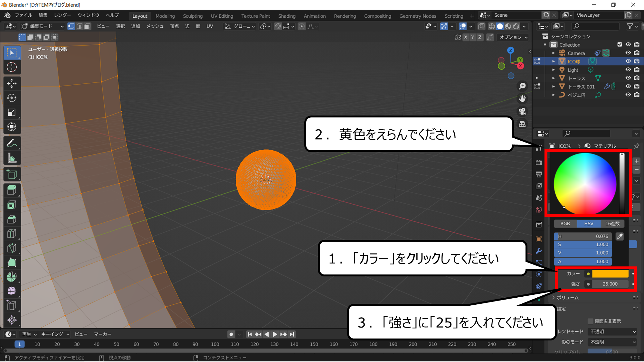Open the 編集モード mode dropdown
The height and width of the screenshot is (362, 644).
(x=43, y=26)
